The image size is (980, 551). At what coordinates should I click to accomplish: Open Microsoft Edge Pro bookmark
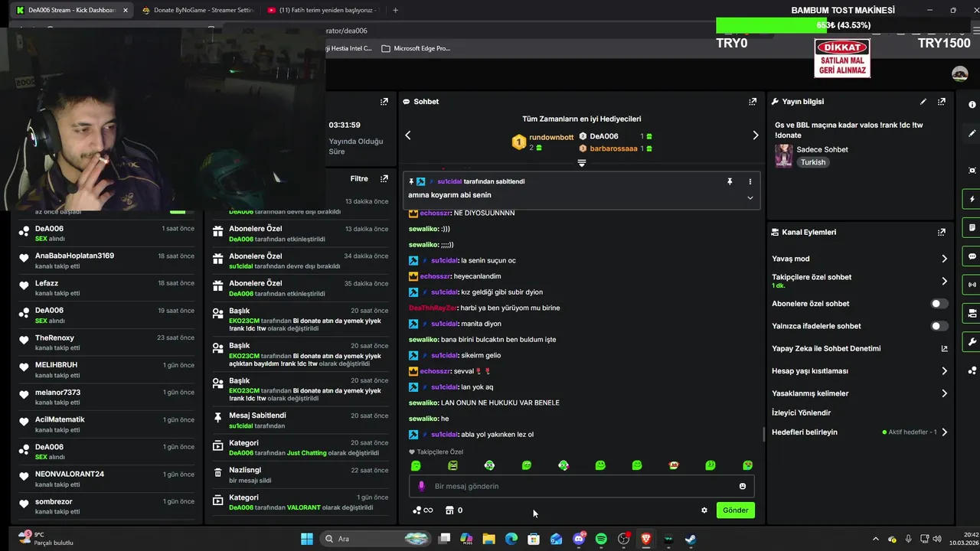coord(416,48)
